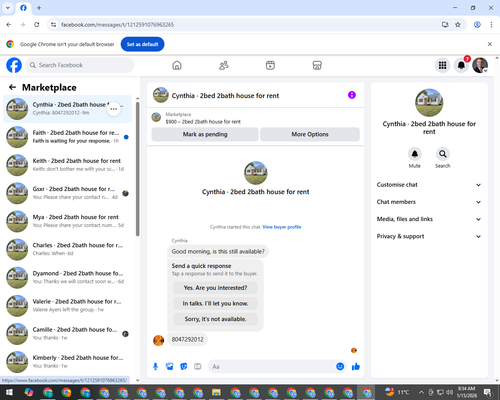Open the Video/Reels icon in top navigation
Screen dimensions: 500x400
[x=270, y=65]
